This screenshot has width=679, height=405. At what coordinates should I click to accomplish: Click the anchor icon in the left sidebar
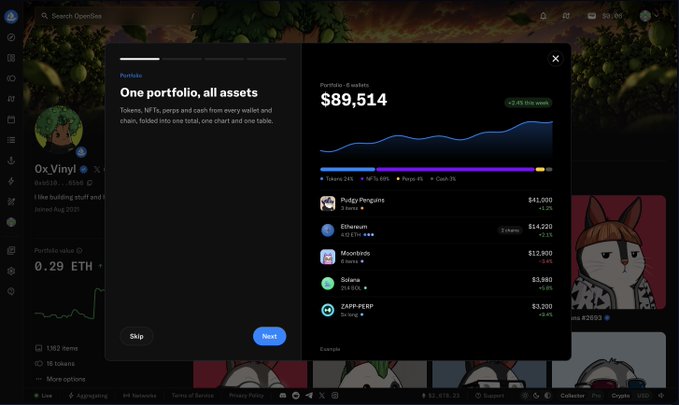[x=11, y=160]
